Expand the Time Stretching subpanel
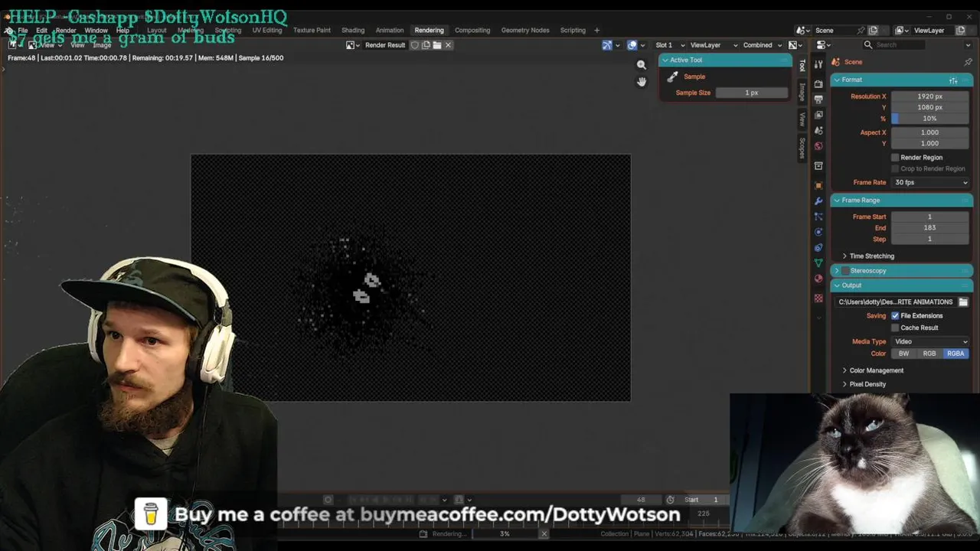The height and width of the screenshot is (551, 980). tap(871, 256)
